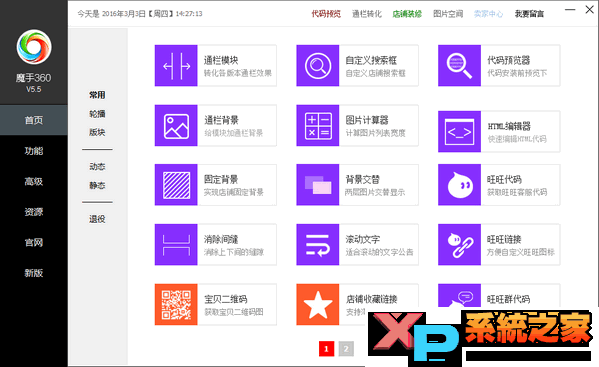Click the 魔手360 app logo

click(34, 47)
